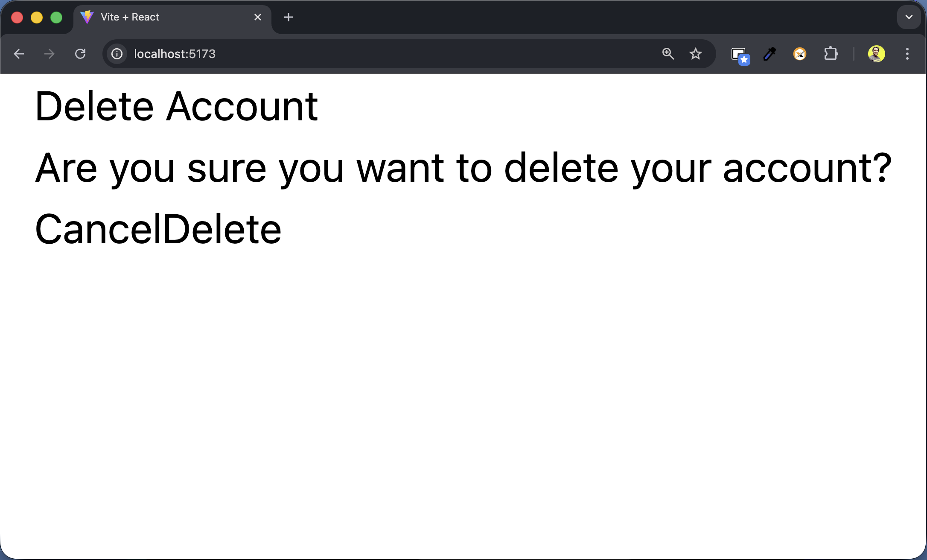Bookmark the page using the star icon

click(x=696, y=54)
